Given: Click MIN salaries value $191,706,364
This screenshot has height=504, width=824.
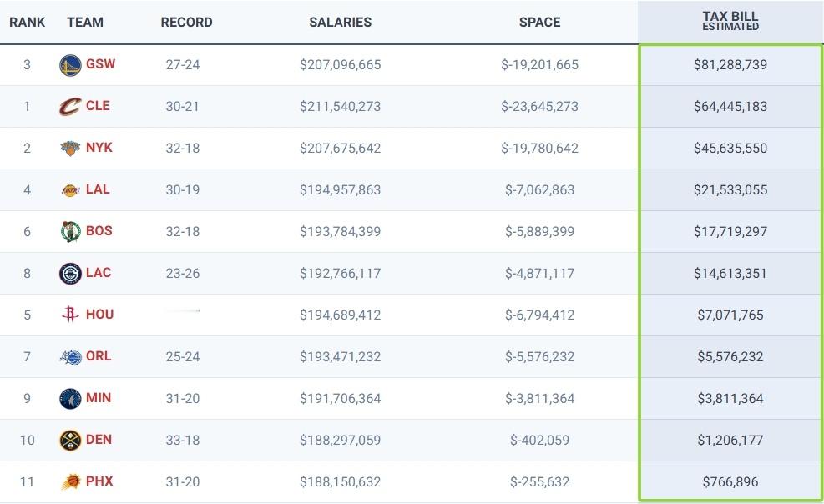Looking at the screenshot, I should click(x=340, y=399).
